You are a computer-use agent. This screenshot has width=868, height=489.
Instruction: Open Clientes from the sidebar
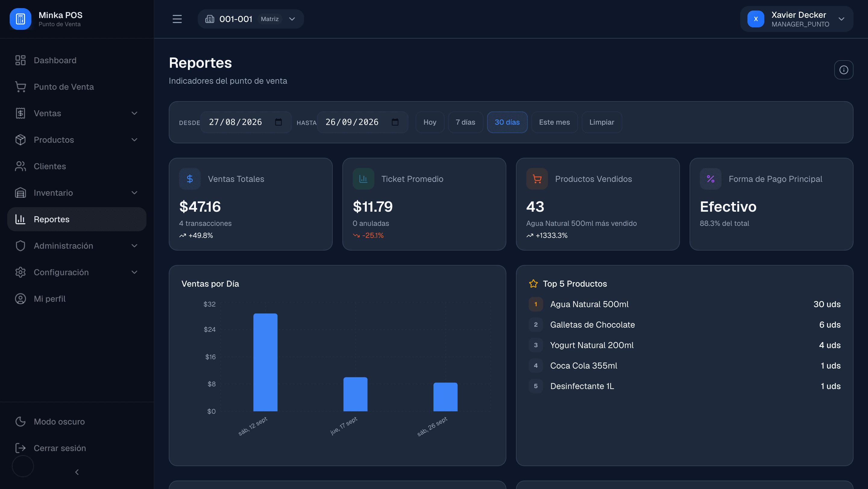pos(77,166)
